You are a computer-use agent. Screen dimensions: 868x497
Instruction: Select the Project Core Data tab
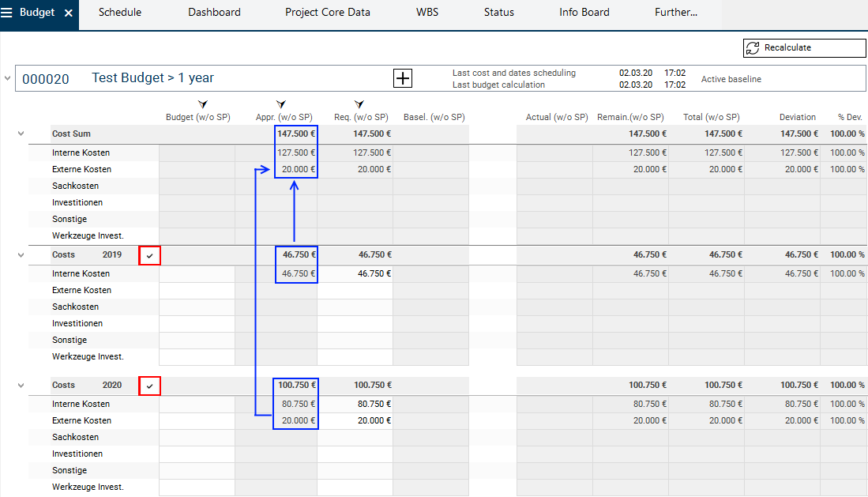[x=327, y=13]
